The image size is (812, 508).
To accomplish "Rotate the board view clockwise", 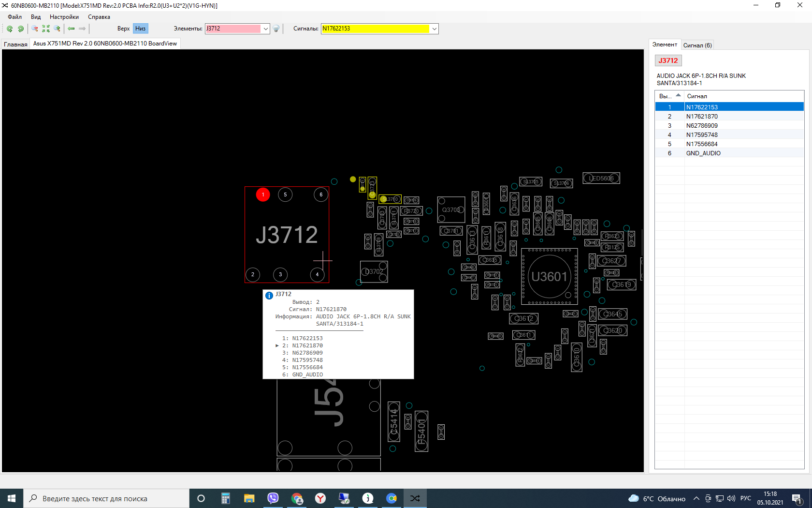I will tap(21, 29).
